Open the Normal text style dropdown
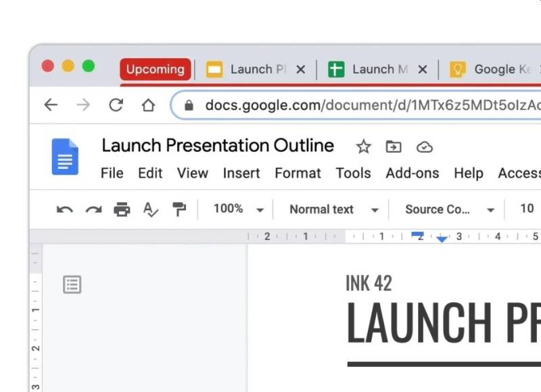Screen dimensions: 541x392 [334, 210]
